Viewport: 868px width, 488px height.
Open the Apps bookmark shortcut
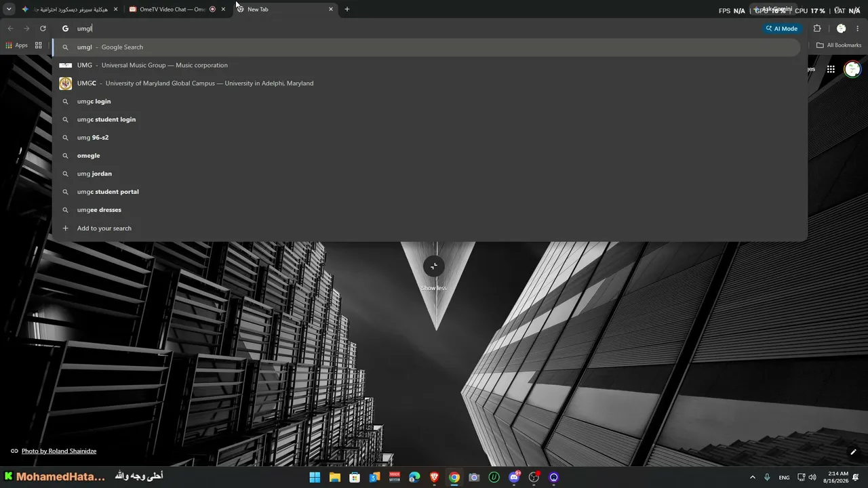17,45
